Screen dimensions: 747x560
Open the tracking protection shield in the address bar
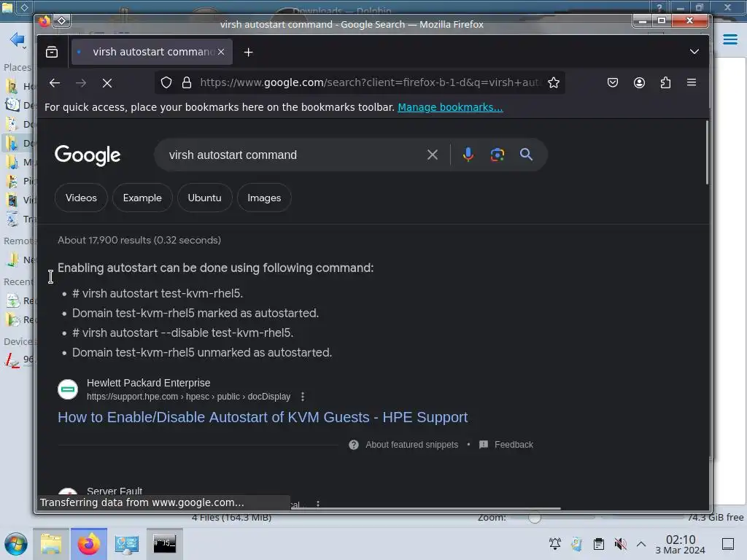[166, 83]
